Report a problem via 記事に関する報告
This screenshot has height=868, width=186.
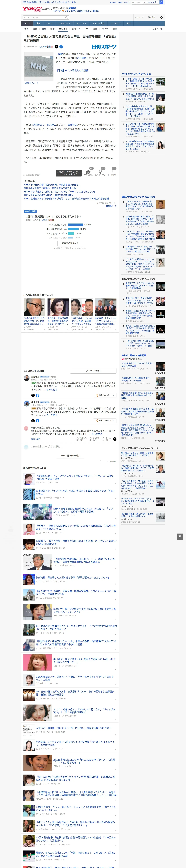(32, 175)
